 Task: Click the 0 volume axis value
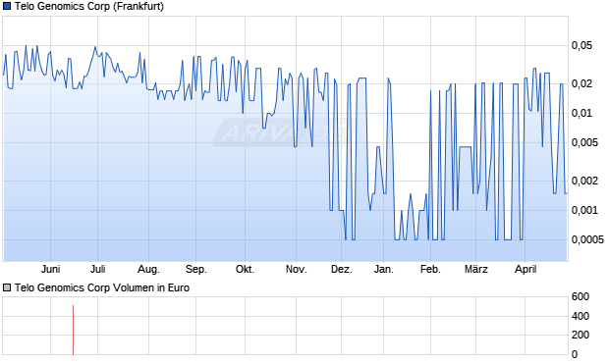click(575, 354)
